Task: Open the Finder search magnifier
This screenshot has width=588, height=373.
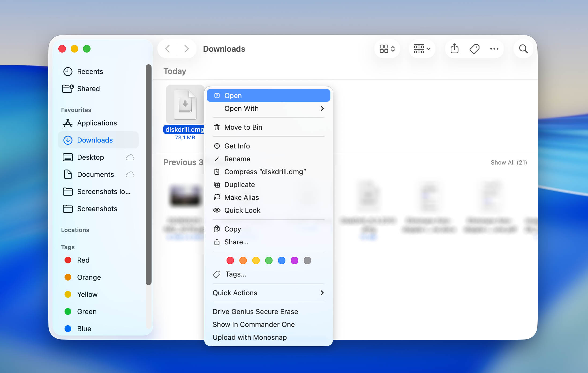Action: (x=523, y=49)
